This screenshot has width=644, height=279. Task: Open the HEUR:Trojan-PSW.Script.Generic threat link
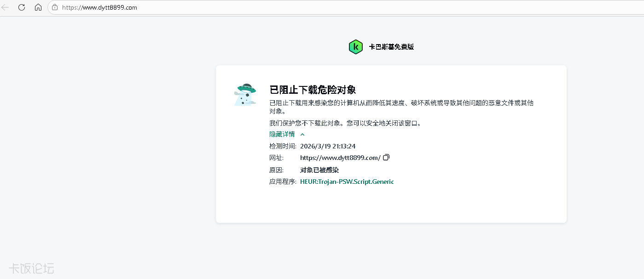347,182
